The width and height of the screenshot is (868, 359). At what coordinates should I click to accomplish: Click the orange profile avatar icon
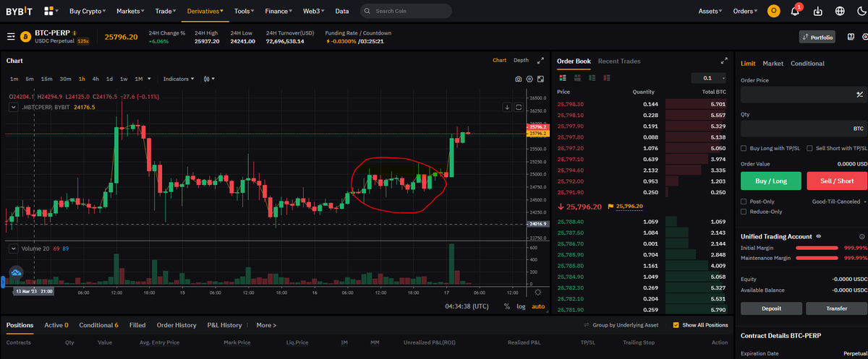[773, 11]
